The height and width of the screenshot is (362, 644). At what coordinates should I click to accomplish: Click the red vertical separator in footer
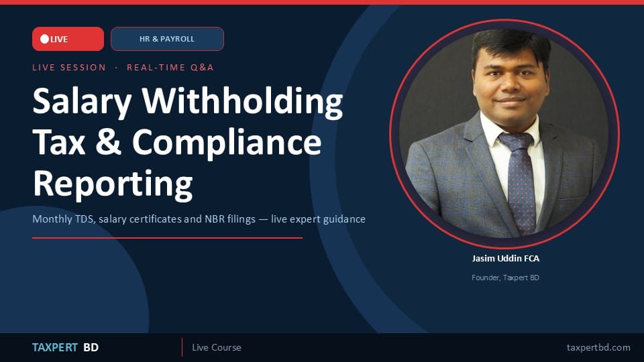tap(182, 347)
